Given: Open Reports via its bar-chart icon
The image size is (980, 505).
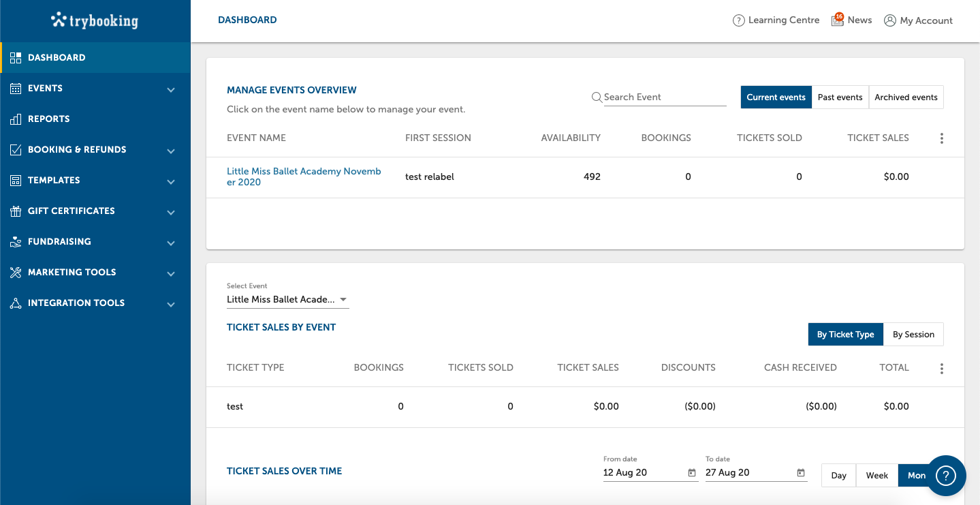Looking at the screenshot, I should coord(15,119).
